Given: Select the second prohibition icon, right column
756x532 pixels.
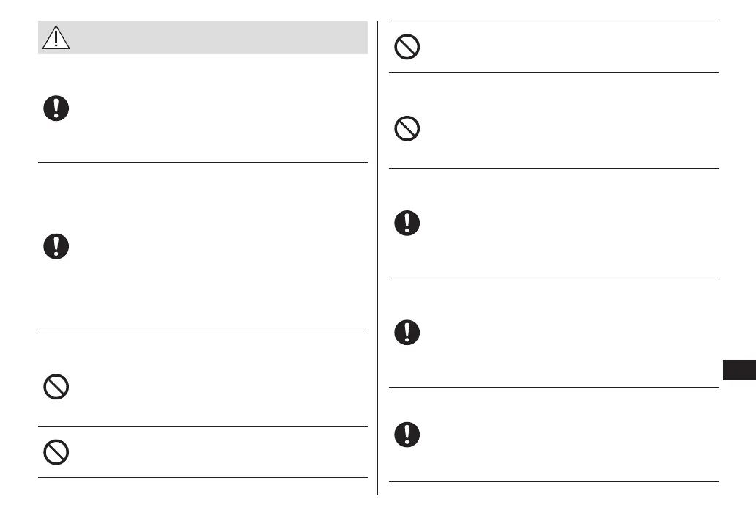Looking at the screenshot, I should [407, 130].
